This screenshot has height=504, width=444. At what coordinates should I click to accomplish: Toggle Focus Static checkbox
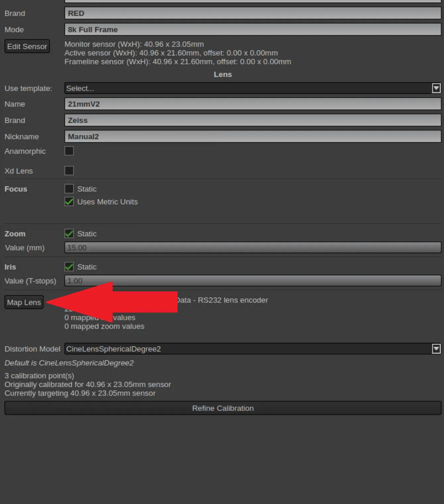69,189
